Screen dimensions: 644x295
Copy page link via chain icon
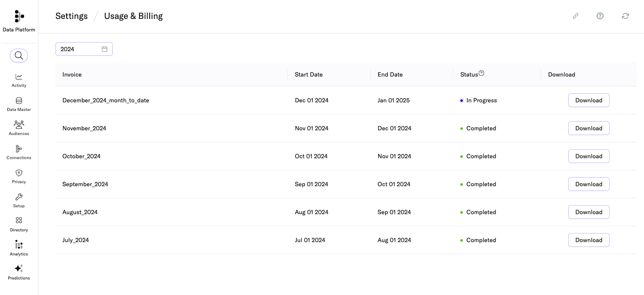[576, 16]
